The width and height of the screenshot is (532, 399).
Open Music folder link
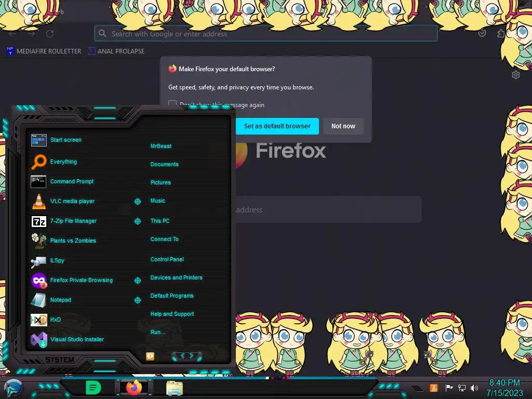pyautogui.click(x=158, y=201)
